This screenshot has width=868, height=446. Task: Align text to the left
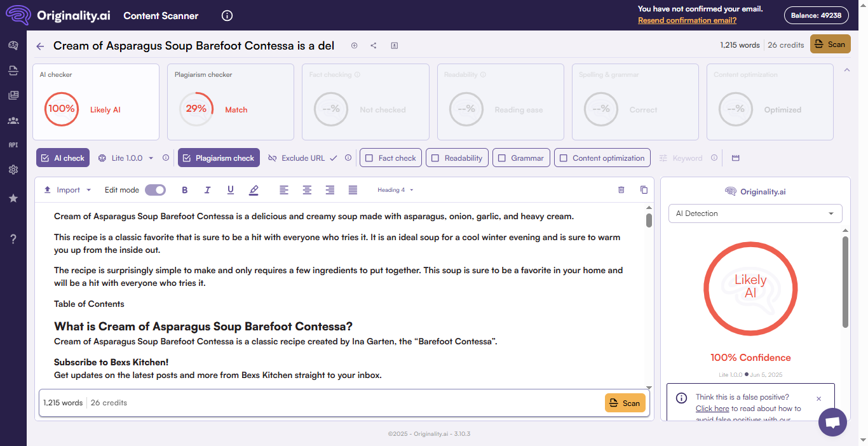[x=284, y=190]
